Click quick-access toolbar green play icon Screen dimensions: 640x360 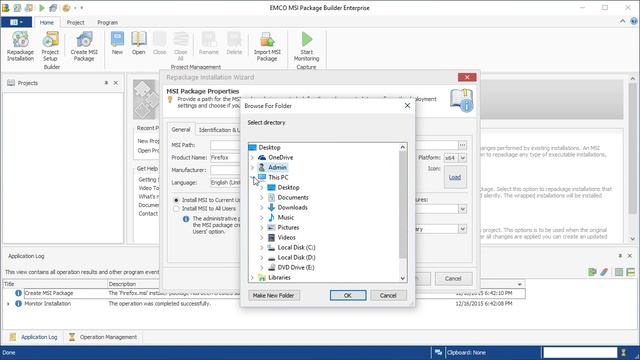[x=42, y=8]
